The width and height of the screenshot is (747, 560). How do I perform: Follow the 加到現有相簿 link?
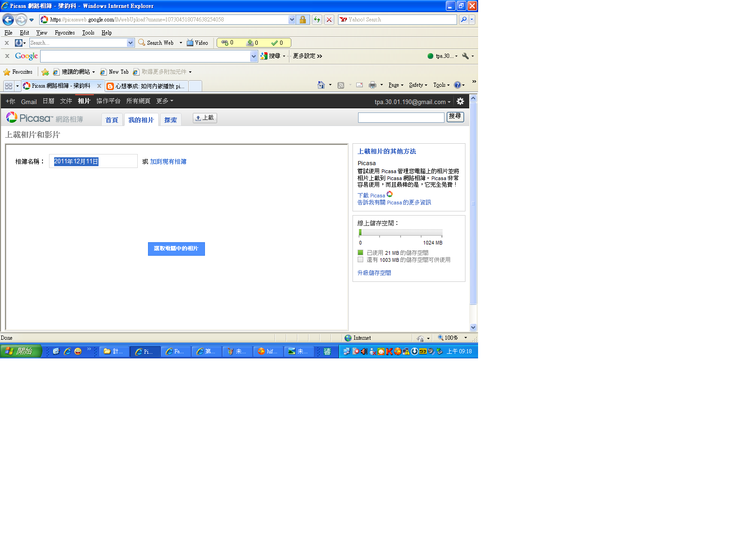pos(168,161)
